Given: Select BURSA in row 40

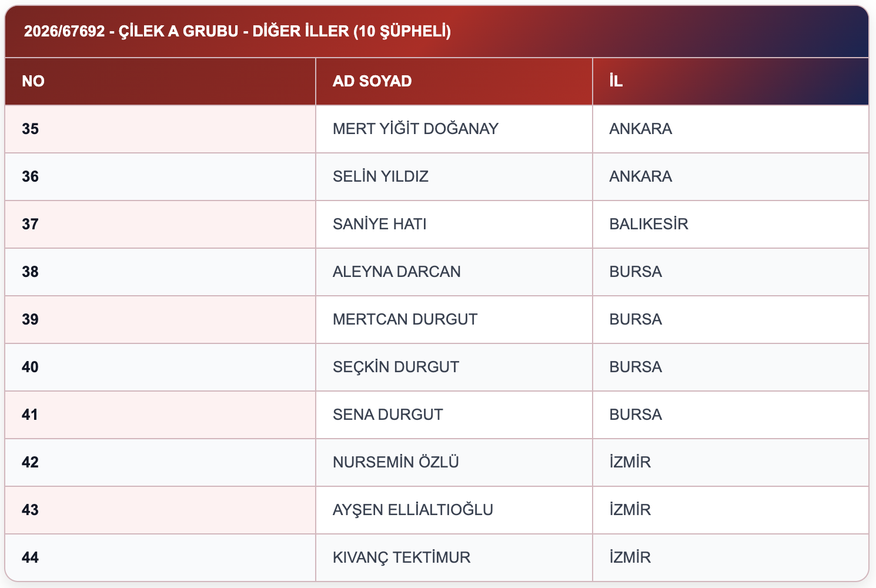Looking at the screenshot, I should (x=636, y=367).
